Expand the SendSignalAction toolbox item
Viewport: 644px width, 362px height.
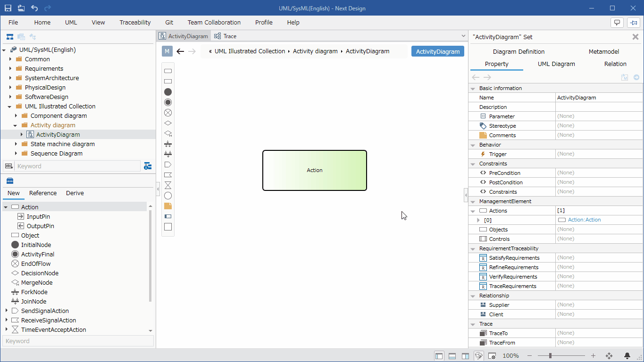[x=6, y=311]
